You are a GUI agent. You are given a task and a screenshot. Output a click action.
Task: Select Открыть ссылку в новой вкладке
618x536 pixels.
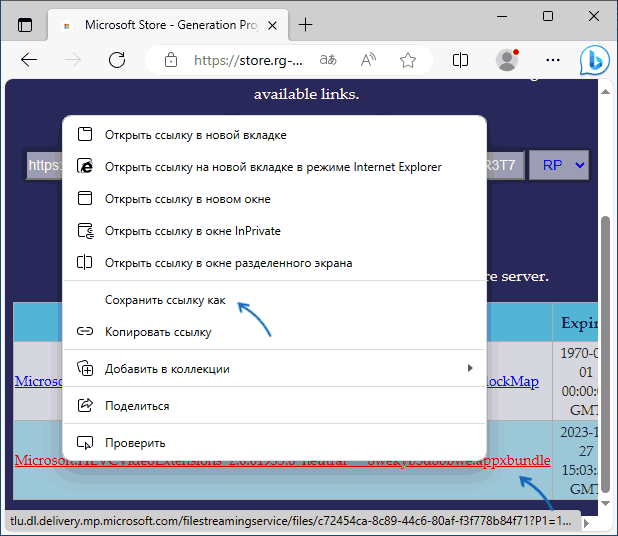tap(275, 135)
